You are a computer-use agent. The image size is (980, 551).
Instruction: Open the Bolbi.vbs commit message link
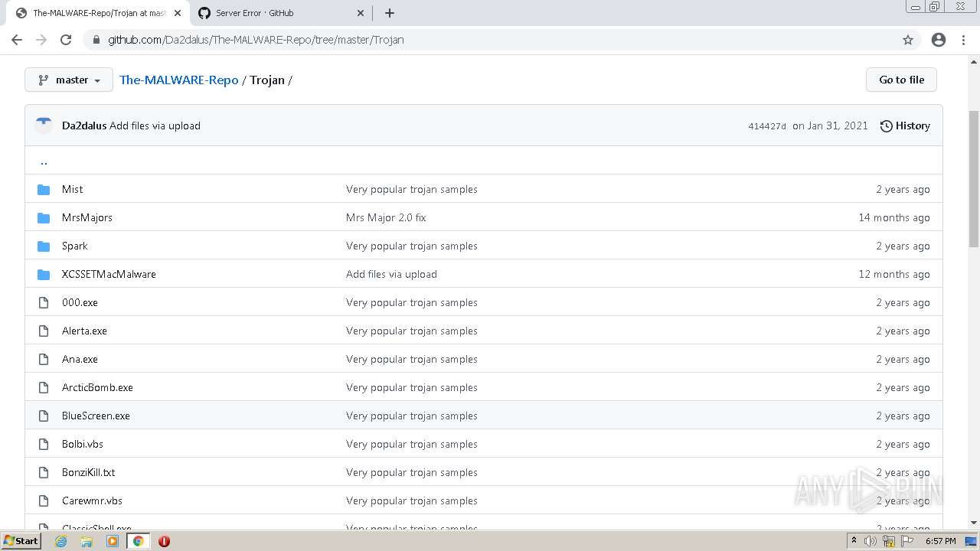412,444
